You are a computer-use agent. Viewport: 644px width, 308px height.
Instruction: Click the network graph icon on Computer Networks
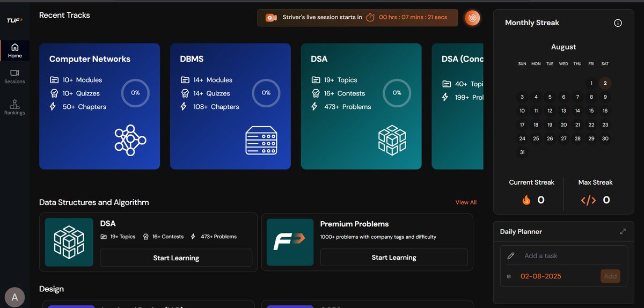130,140
